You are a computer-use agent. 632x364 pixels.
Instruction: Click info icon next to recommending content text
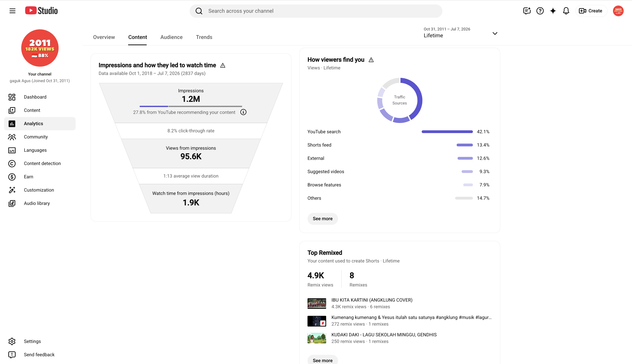tap(243, 112)
